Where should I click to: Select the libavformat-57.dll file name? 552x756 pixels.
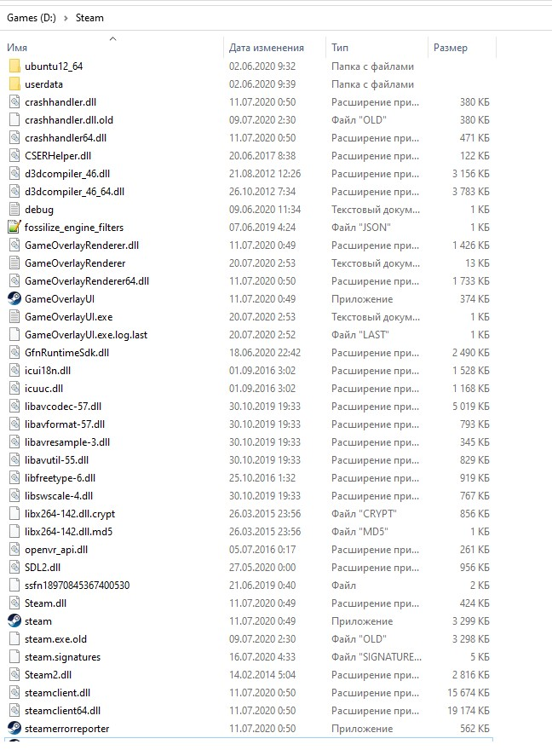(65, 424)
